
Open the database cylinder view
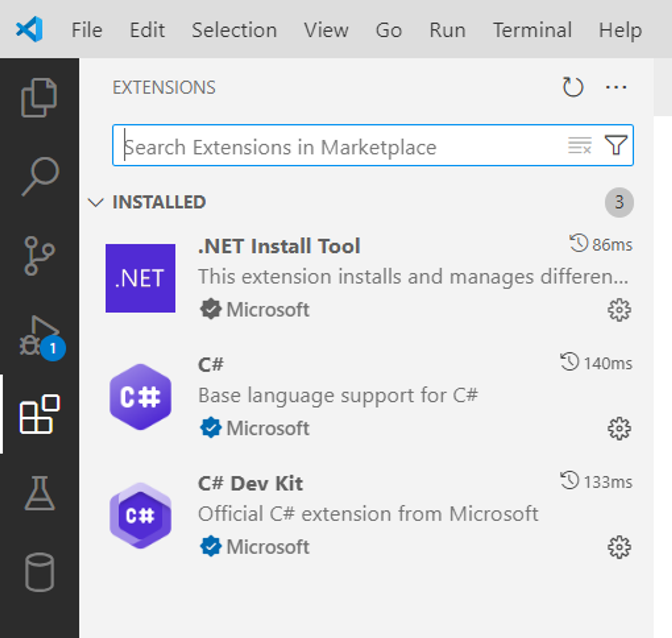click(x=39, y=572)
